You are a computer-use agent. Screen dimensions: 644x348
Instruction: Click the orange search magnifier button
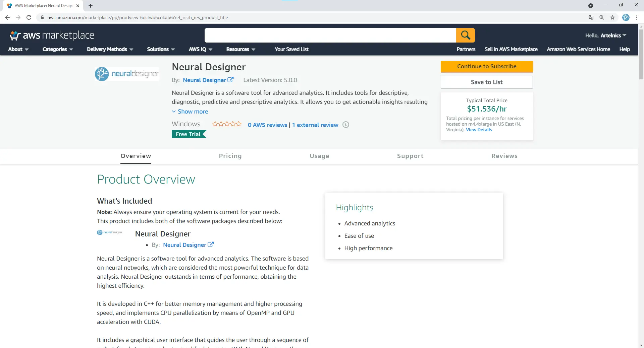click(465, 35)
